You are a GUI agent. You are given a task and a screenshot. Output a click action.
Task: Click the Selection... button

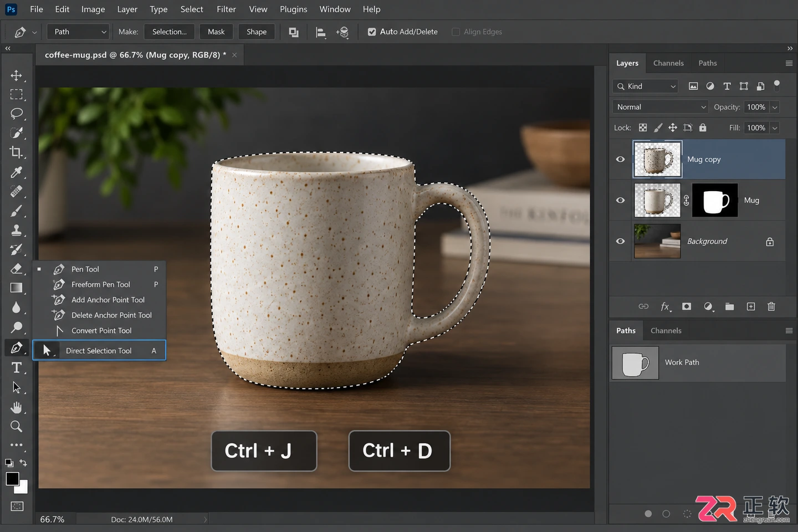[x=170, y=32]
